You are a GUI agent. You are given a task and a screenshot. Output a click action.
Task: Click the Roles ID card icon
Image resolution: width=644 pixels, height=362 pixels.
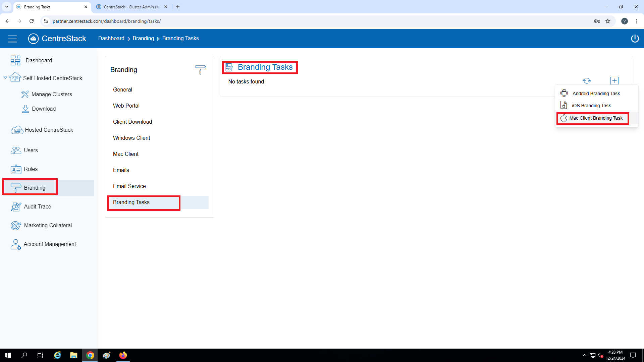pyautogui.click(x=16, y=169)
